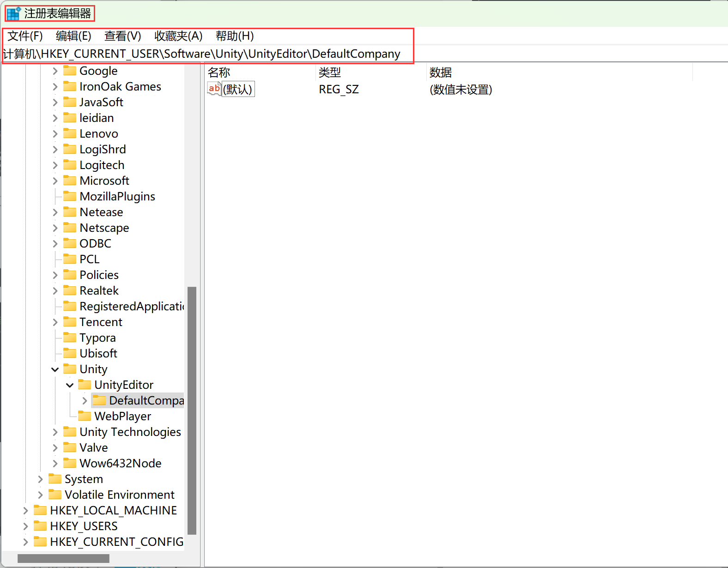Collapse the Unity key

(x=55, y=369)
